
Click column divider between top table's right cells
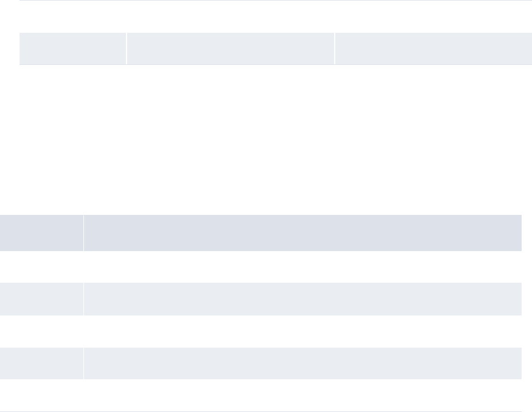(x=334, y=48)
